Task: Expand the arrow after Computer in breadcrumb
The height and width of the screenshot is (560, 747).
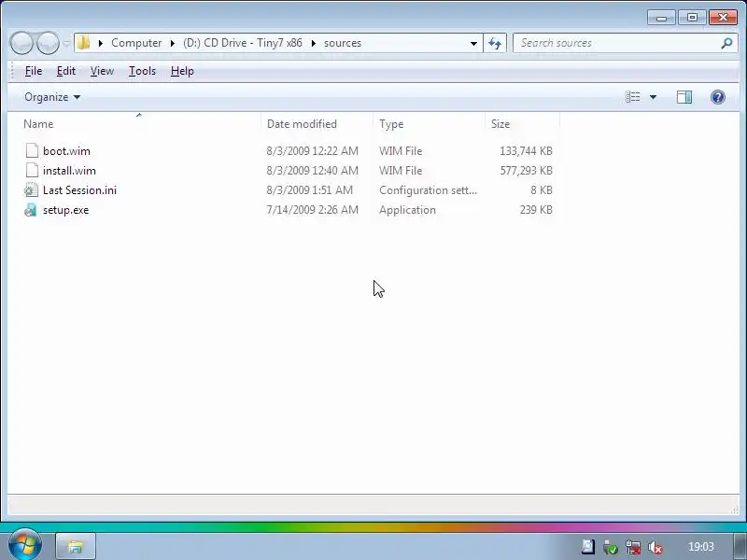Action: [173, 43]
